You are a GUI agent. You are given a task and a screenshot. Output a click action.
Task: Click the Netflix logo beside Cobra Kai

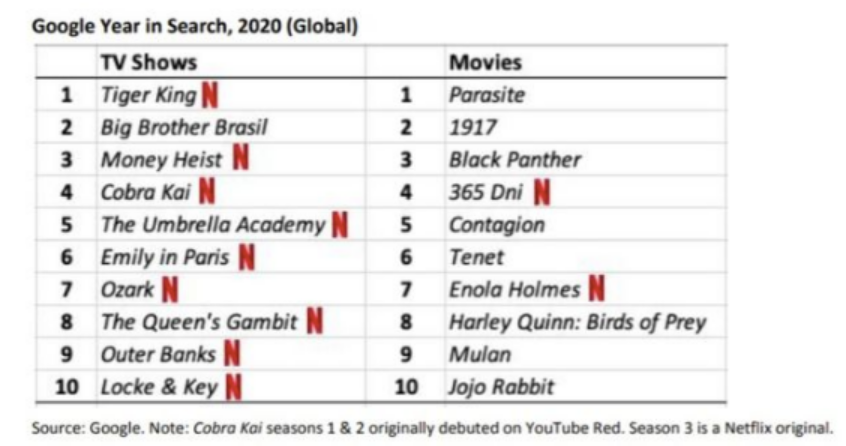(206, 191)
